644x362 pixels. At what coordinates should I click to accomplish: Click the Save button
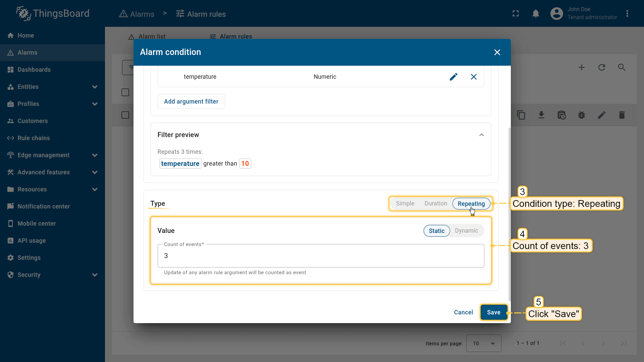pyautogui.click(x=493, y=312)
